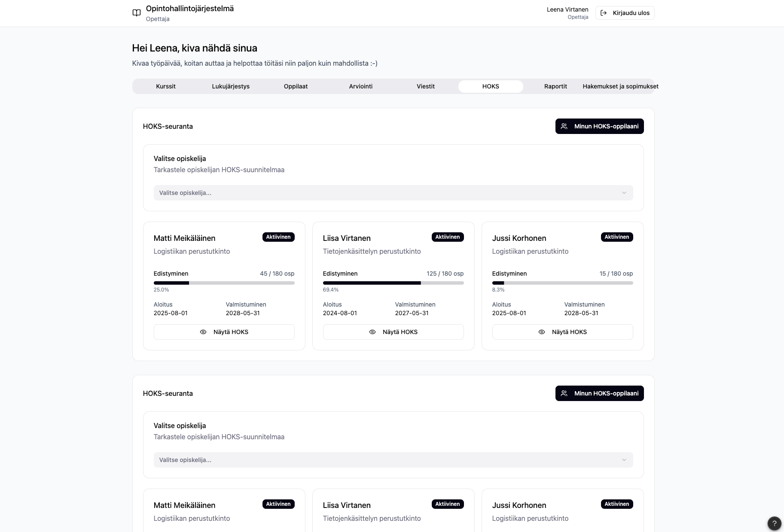Click the book logo icon in header

pos(137,13)
